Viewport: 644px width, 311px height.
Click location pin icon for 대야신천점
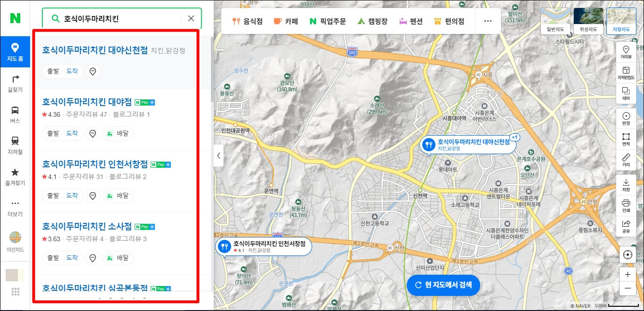click(93, 71)
